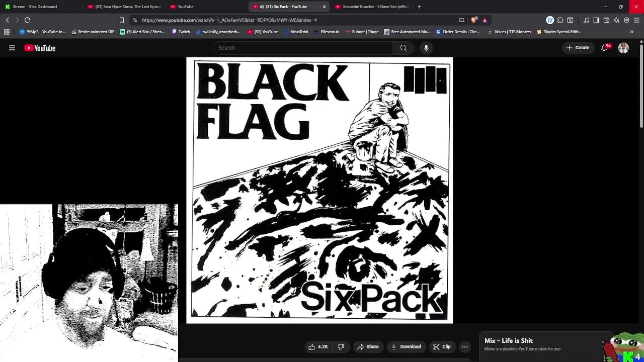
Task: Toggle the browser sidebar panel
Action: (596, 20)
